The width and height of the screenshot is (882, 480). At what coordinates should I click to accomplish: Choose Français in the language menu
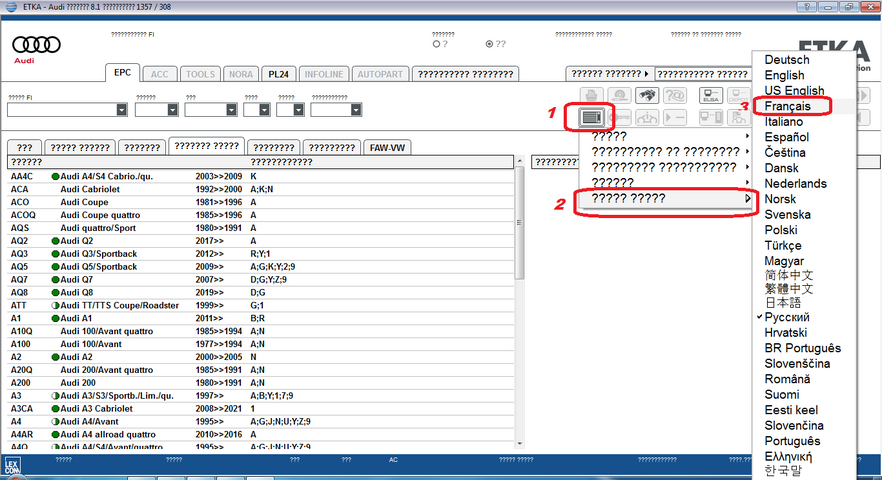(788, 106)
